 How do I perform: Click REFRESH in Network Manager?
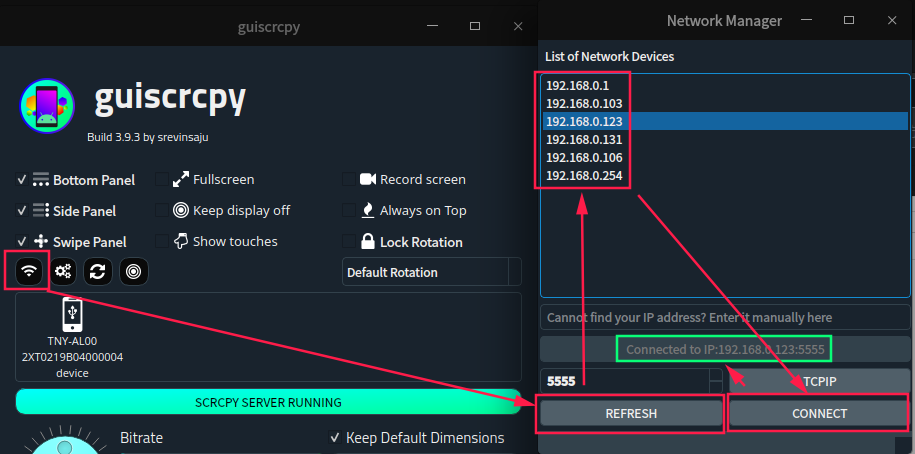pyautogui.click(x=631, y=414)
